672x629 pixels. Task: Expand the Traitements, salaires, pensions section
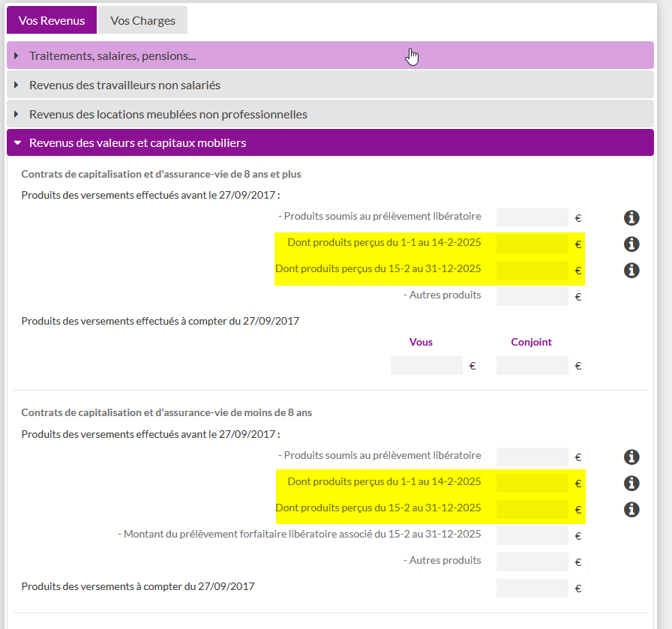pyautogui.click(x=330, y=55)
